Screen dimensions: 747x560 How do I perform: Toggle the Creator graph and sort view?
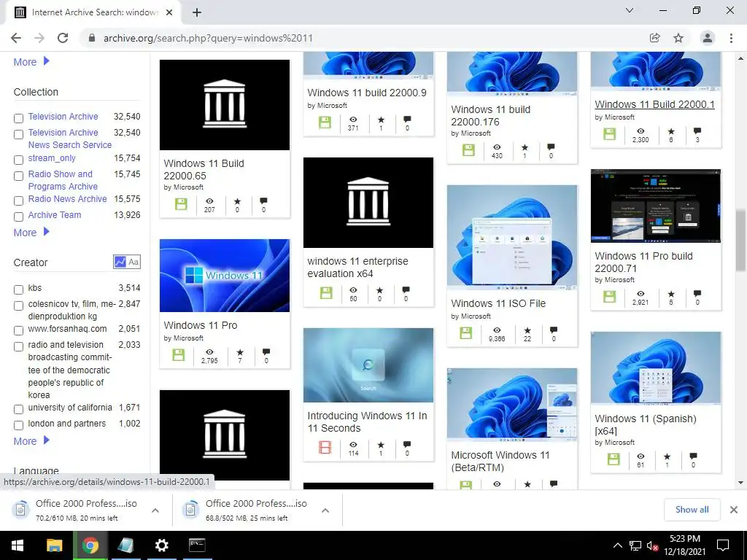pyautogui.click(x=127, y=262)
